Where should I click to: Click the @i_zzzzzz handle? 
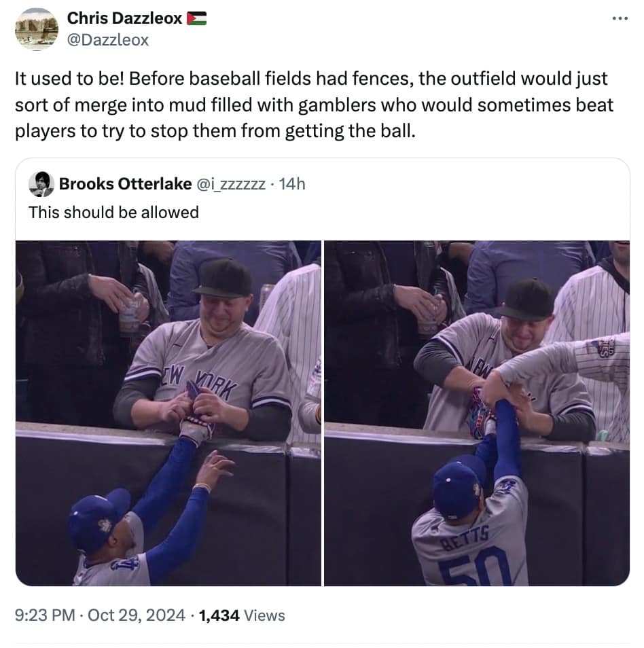point(231,184)
